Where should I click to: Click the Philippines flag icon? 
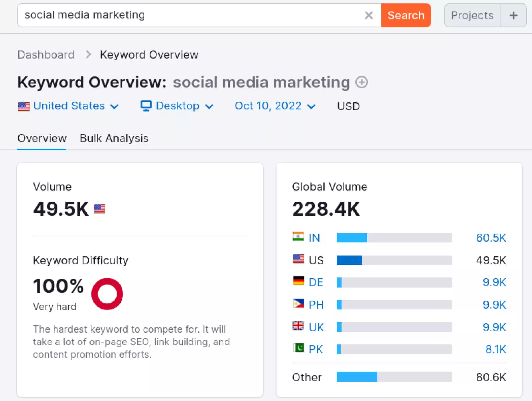point(298,303)
